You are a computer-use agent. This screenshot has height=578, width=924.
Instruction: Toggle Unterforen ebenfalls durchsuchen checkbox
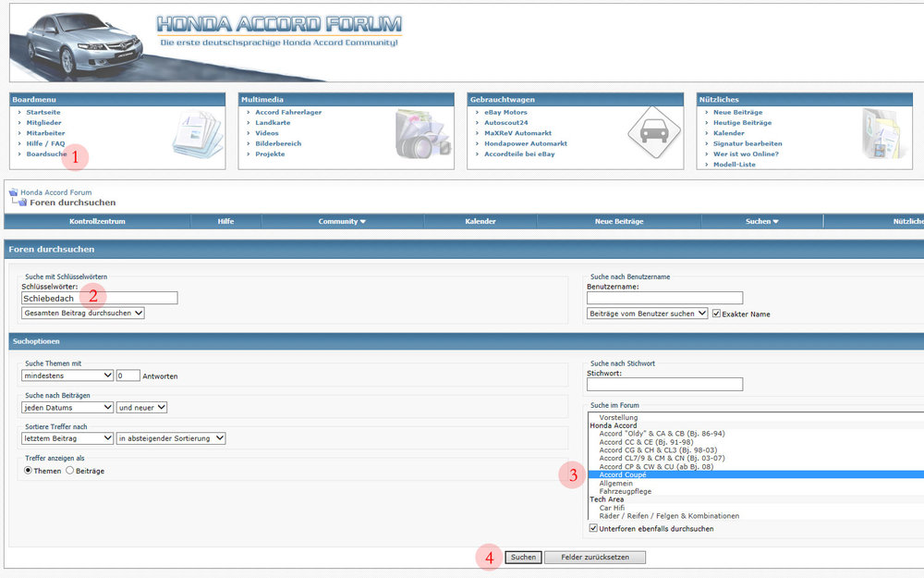[594, 529]
